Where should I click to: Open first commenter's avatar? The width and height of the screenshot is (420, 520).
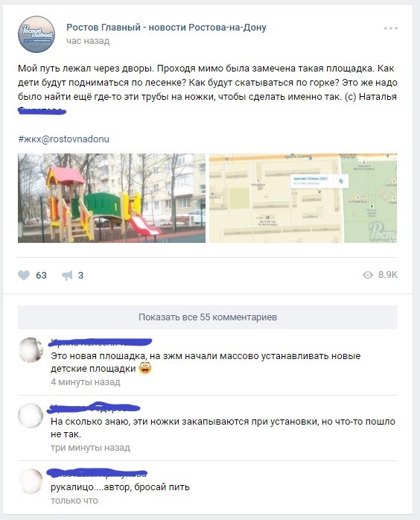[x=31, y=350]
